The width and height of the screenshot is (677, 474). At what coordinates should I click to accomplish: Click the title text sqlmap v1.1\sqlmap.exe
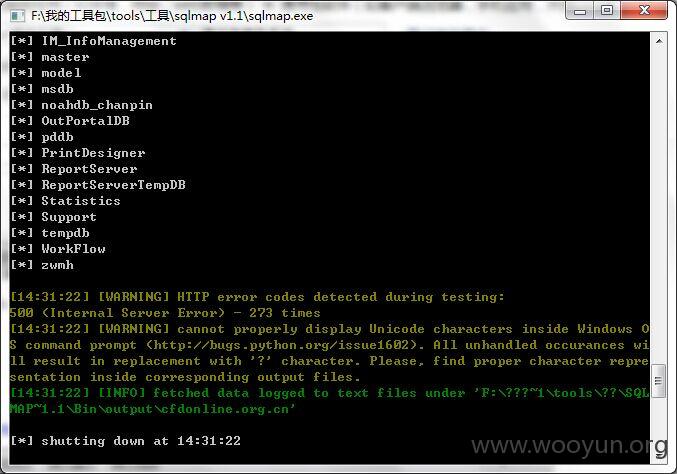[x=244, y=16]
